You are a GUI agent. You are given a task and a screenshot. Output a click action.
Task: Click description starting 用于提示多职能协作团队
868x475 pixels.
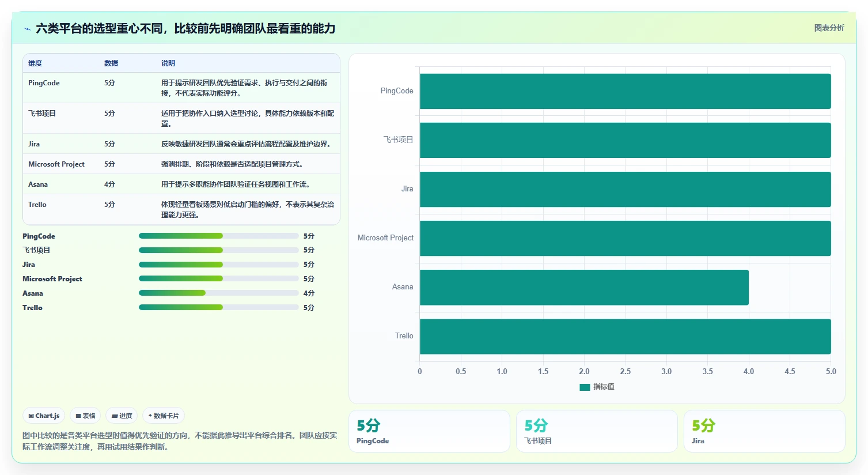pyautogui.click(x=237, y=184)
